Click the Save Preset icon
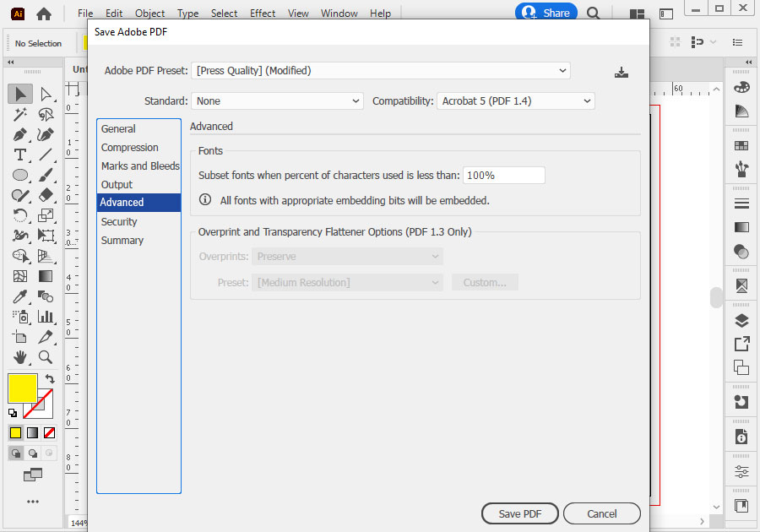Image resolution: width=760 pixels, height=532 pixels. (621, 72)
